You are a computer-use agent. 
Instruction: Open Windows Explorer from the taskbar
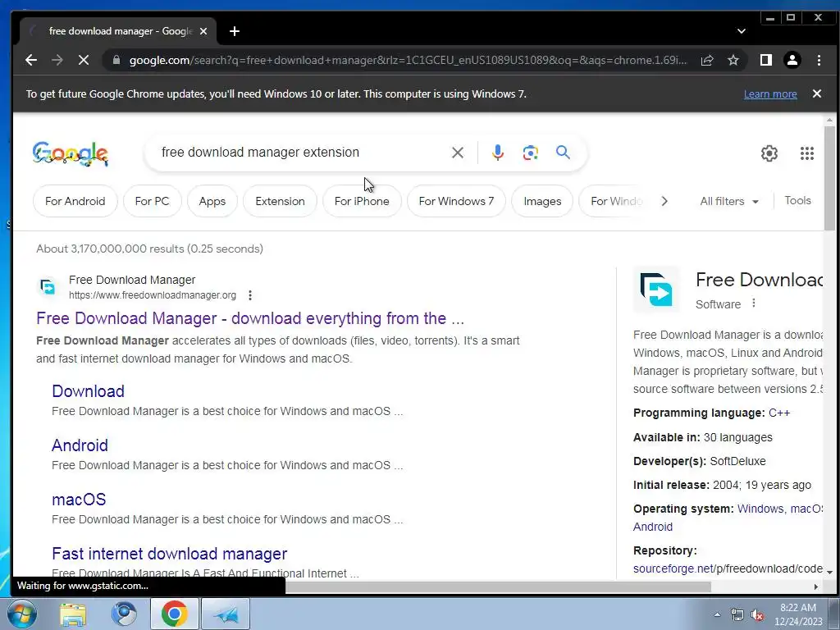[x=73, y=614]
